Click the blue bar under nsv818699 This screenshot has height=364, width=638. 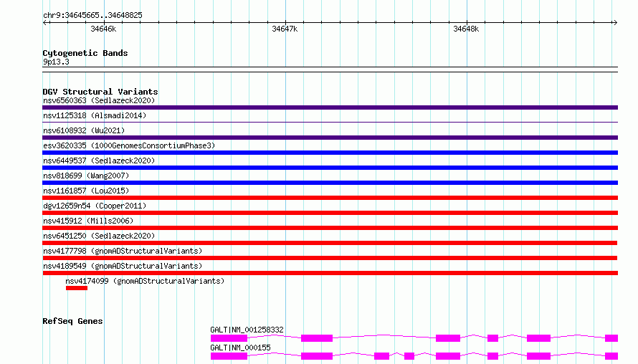tap(330, 183)
